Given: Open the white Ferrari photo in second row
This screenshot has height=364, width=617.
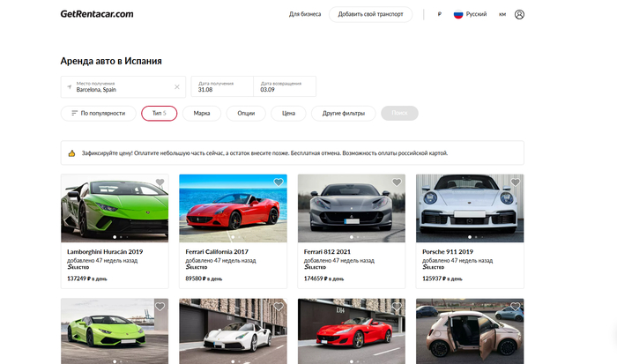Looking at the screenshot, I should click(233, 331).
